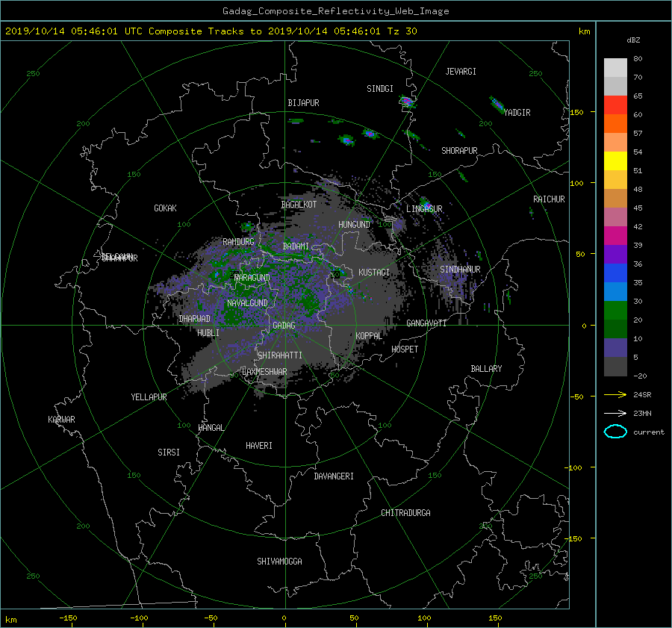Select the HUBLI label
This screenshot has width=672, height=628.
(208, 333)
